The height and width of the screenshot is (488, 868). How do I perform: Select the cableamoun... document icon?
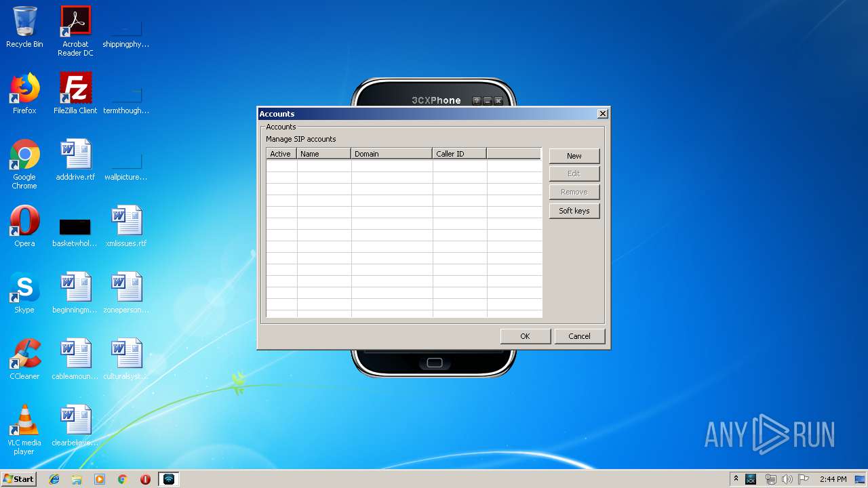[75, 360]
